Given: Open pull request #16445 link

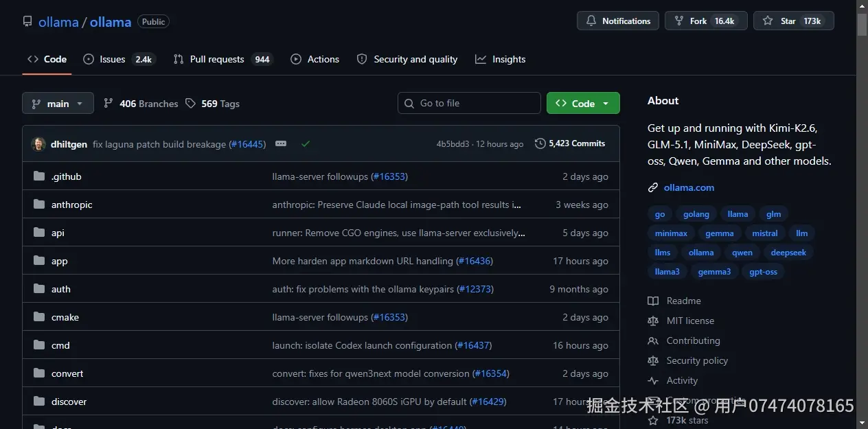Looking at the screenshot, I should [x=247, y=144].
